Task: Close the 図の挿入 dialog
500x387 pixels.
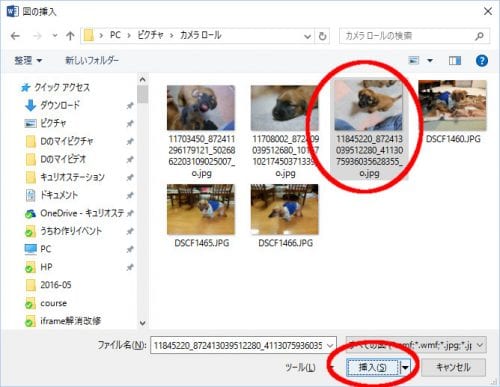Action: [488, 11]
